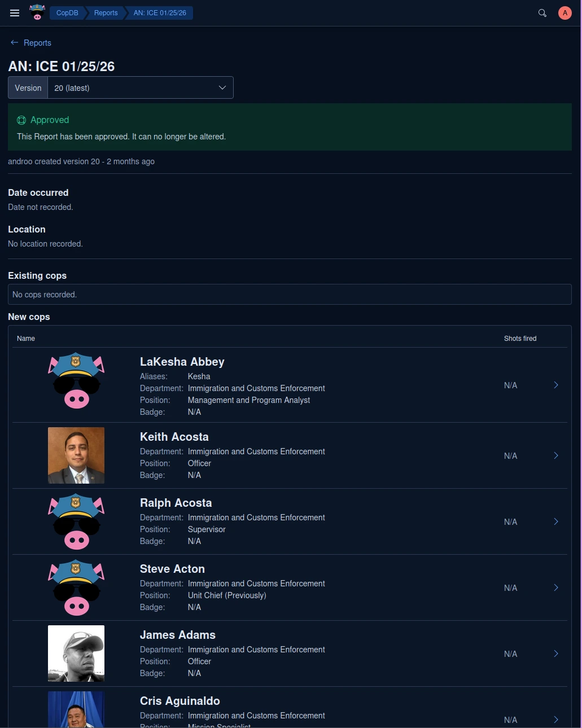The width and height of the screenshot is (582, 728).
Task: Click James Adams's profile photo
Action: pyautogui.click(x=76, y=653)
